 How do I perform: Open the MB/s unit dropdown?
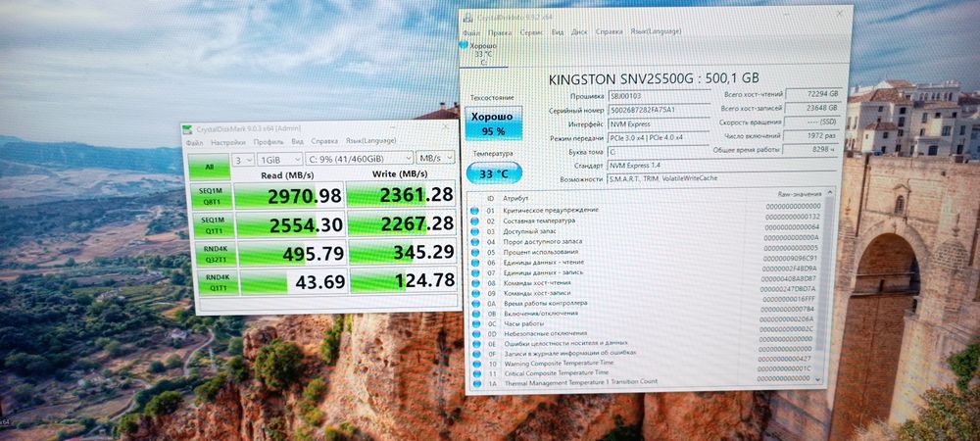point(436,157)
